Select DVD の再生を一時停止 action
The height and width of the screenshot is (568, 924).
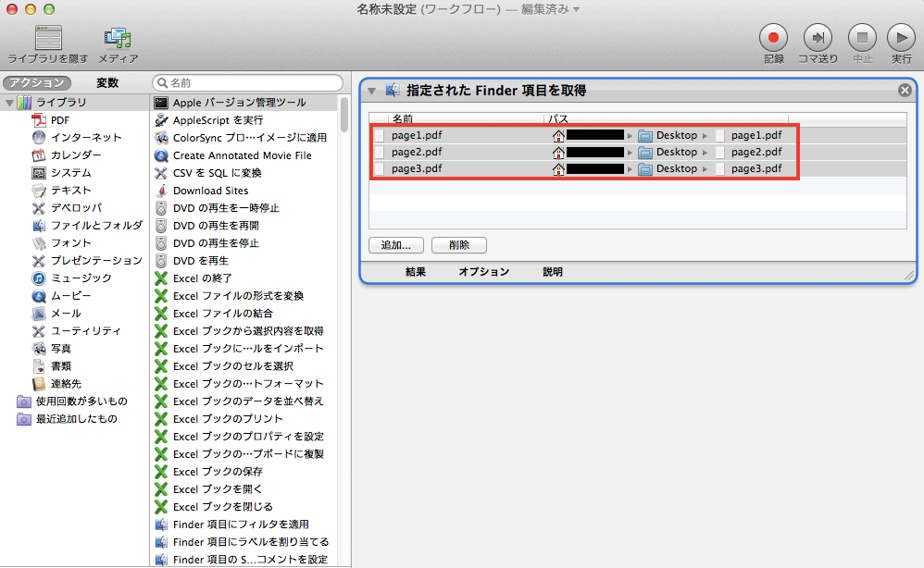coord(244,208)
